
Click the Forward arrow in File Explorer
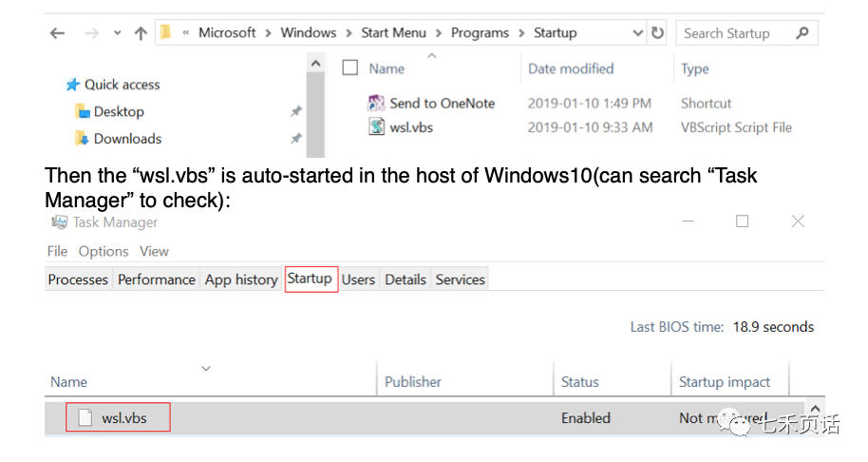click(91, 33)
